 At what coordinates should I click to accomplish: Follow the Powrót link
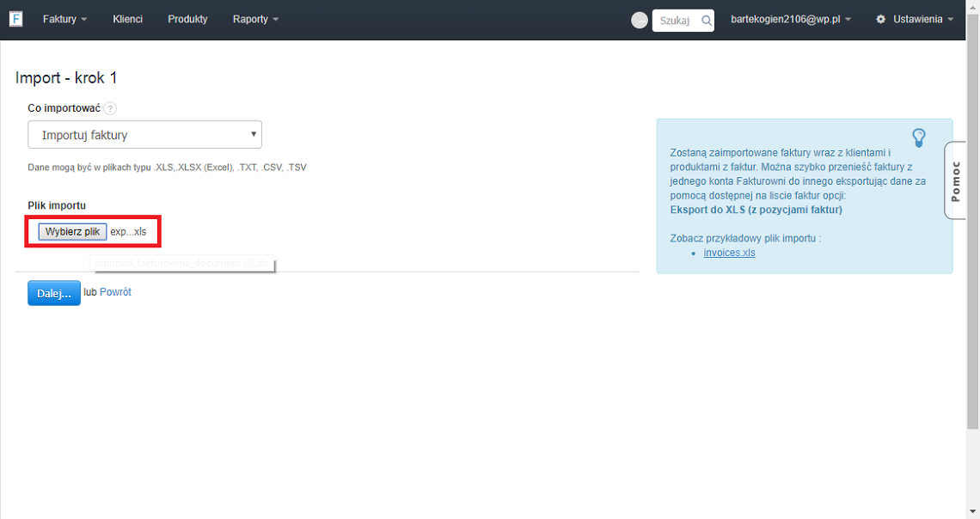pos(115,292)
